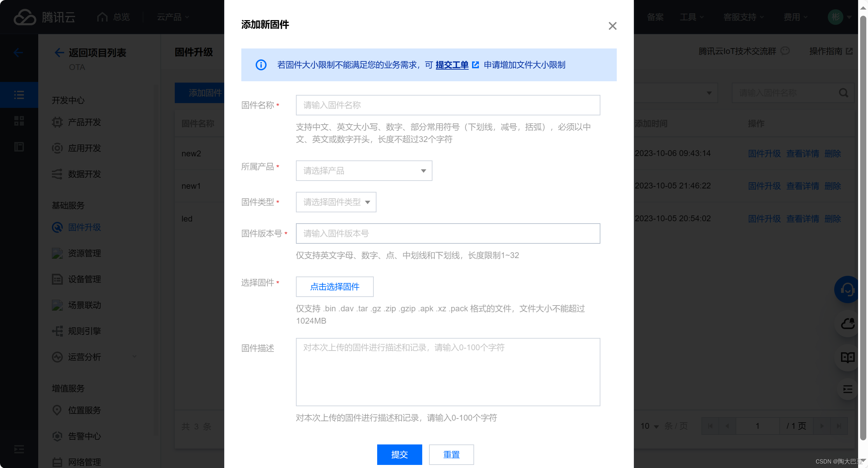The width and height of the screenshot is (868, 468).
Task: Expand the 运营分析 sidebar chevron
Action: point(134,357)
